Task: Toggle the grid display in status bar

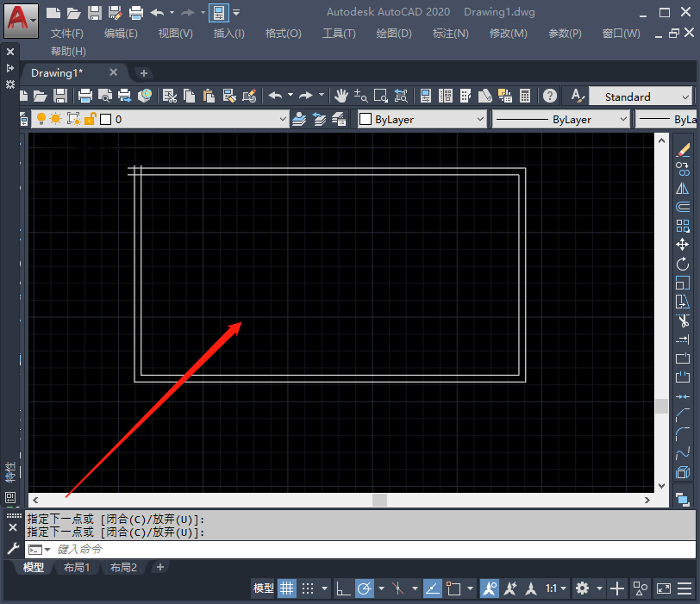Action: (286, 588)
